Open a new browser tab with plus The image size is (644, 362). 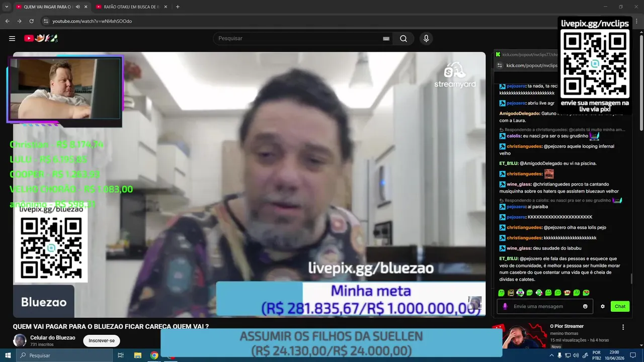178,7
